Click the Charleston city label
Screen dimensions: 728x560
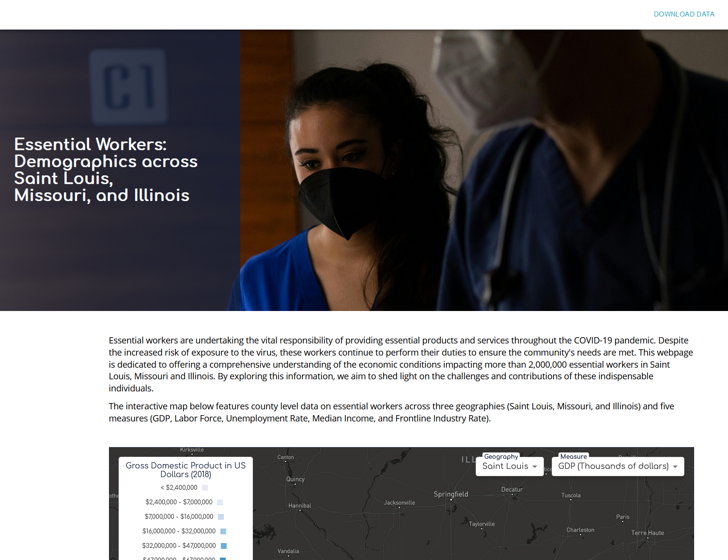(580, 530)
